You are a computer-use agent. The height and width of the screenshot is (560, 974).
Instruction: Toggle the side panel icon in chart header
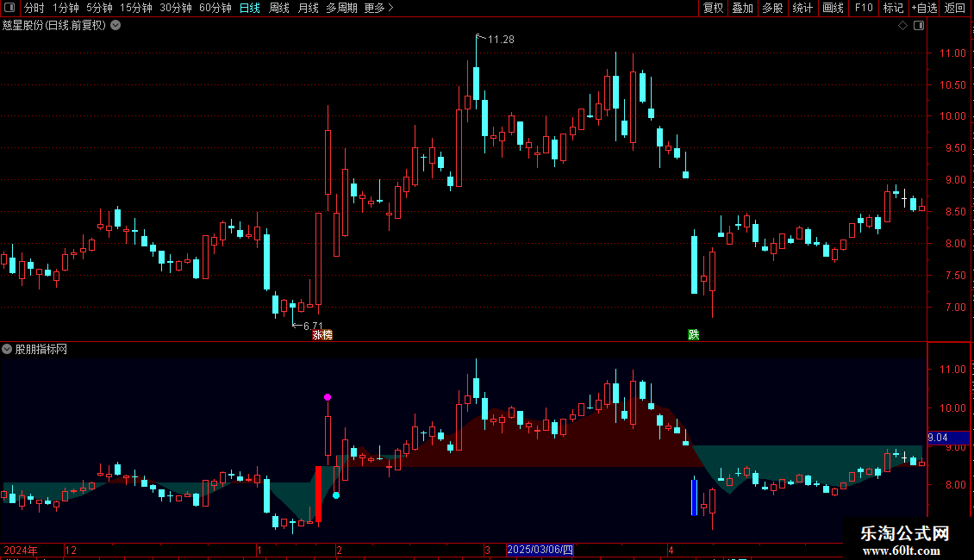[919, 26]
